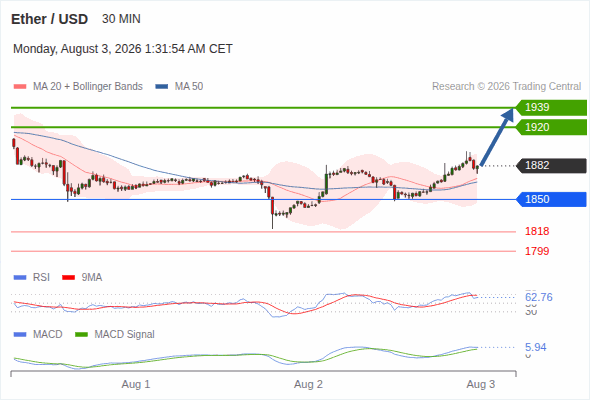Click the 1818 support level value
The image size is (590, 400).
537,231
